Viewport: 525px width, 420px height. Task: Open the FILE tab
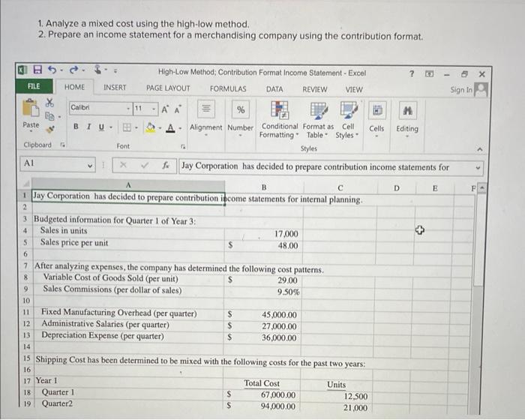point(34,86)
